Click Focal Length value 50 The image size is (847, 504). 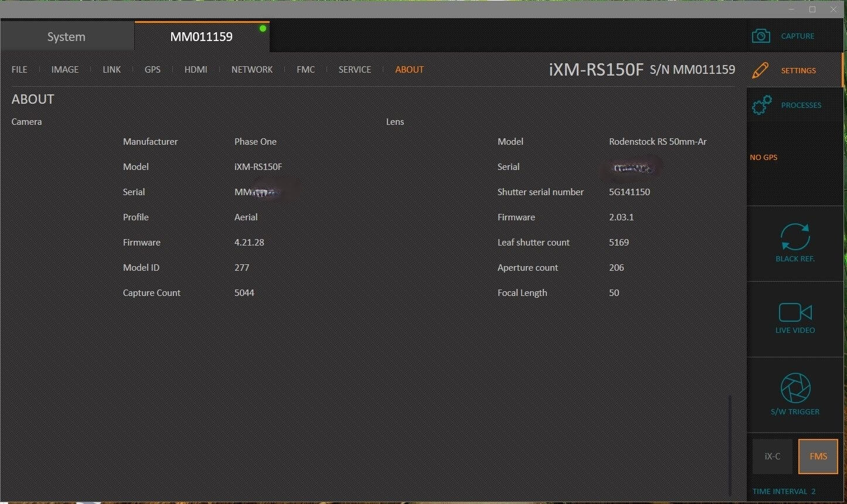coord(614,292)
